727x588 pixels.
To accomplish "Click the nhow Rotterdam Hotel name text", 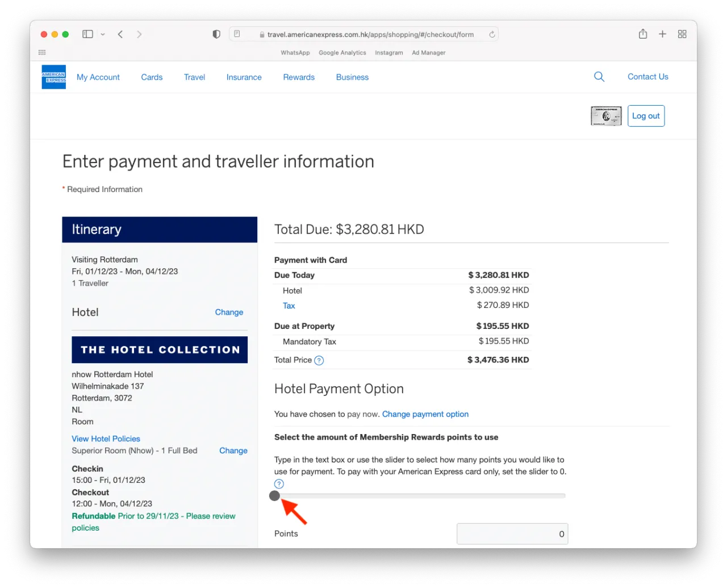I will pos(112,374).
